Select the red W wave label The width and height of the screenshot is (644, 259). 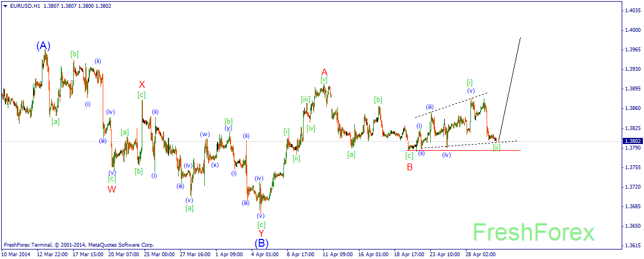112,189
